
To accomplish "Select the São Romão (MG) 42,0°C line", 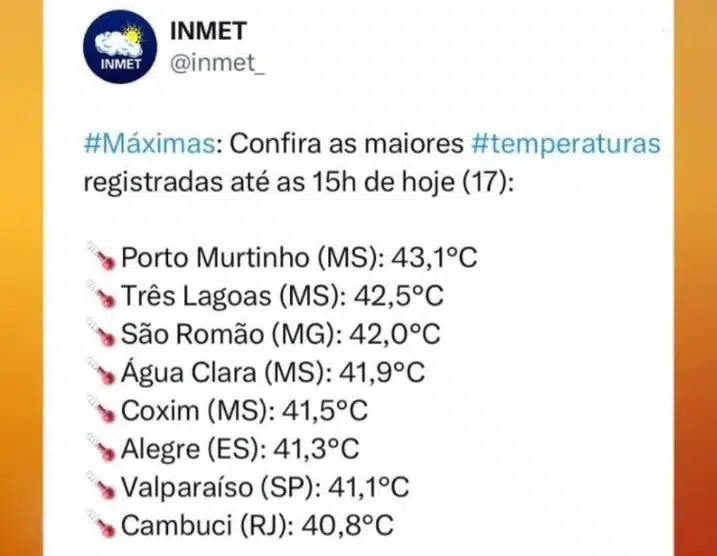I will click(x=281, y=335).
